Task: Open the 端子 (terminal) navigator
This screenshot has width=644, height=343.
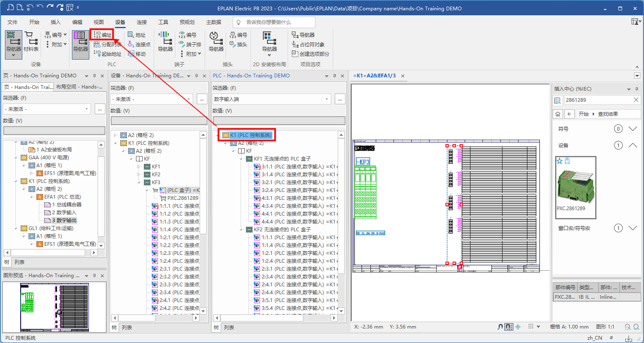Action: pos(165,42)
